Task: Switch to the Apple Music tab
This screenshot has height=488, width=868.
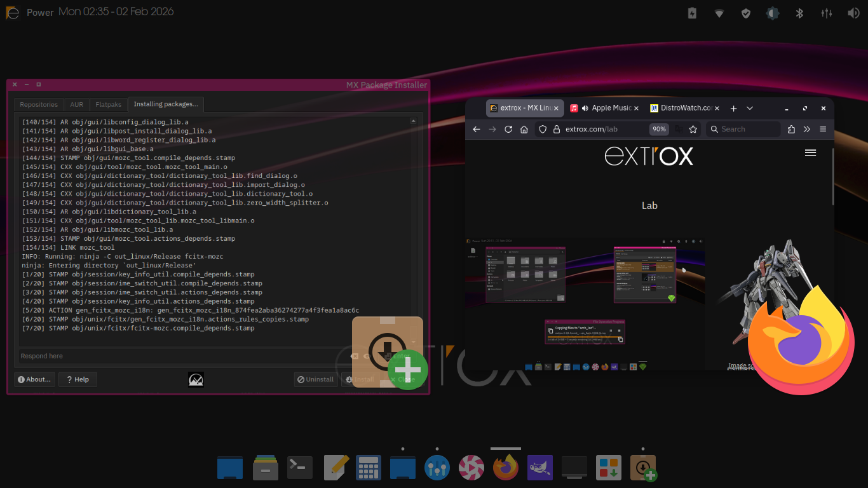Action: tap(604, 108)
